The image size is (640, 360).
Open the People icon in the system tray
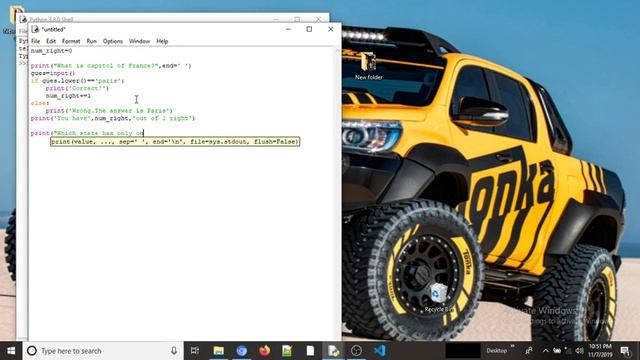click(x=529, y=351)
